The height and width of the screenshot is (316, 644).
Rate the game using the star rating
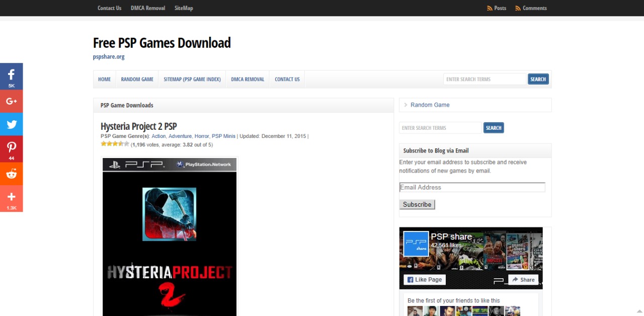pyautogui.click(x=115, y=144)
